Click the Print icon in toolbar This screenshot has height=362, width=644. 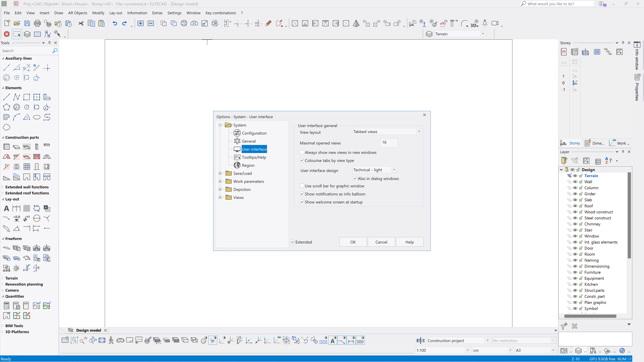[x=37, y=23]
